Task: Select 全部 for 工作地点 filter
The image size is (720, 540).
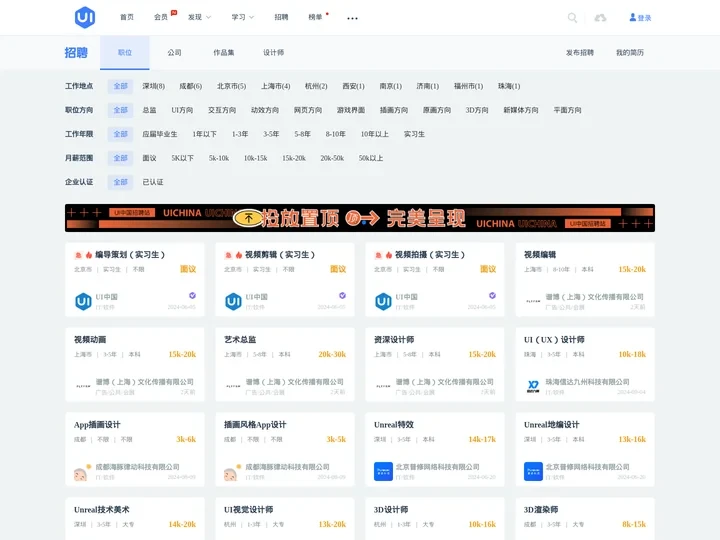Action: (x=121, y=86)
